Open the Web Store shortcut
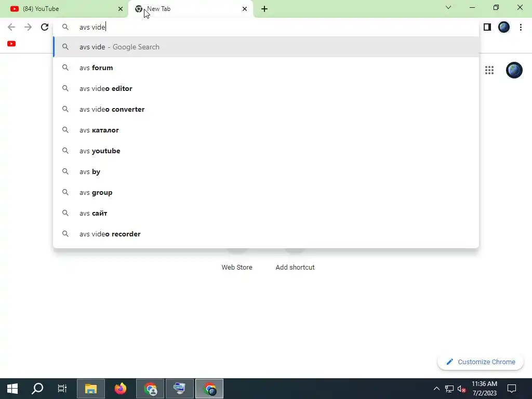The image size is (532, 399). (237, 267)
